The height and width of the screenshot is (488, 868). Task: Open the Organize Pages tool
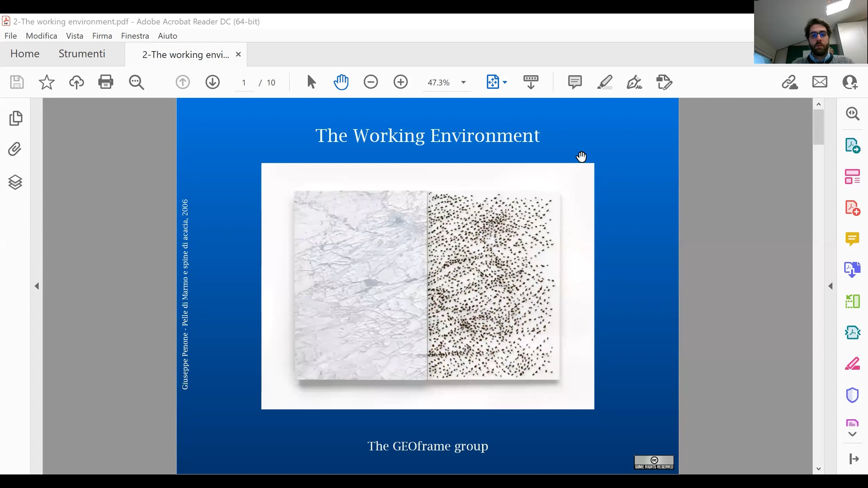coord(852,176)
